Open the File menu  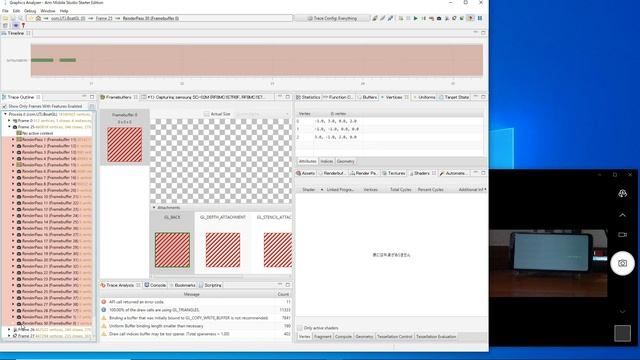[5, 11]
